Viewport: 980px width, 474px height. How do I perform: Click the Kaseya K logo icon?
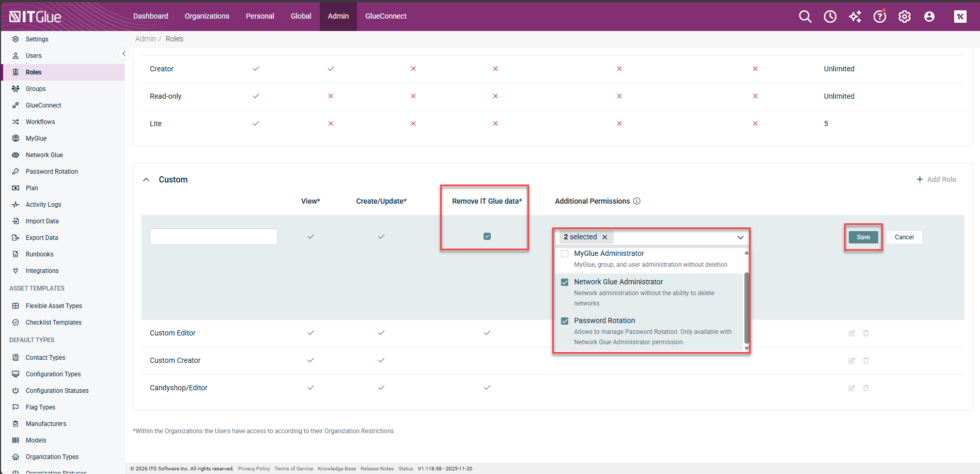tap(960, 17)
